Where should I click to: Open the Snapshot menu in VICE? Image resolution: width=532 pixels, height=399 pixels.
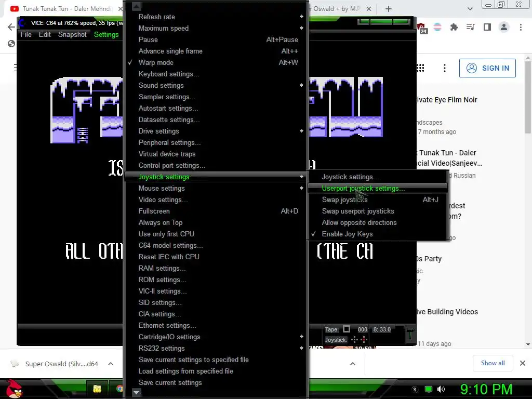72,34
